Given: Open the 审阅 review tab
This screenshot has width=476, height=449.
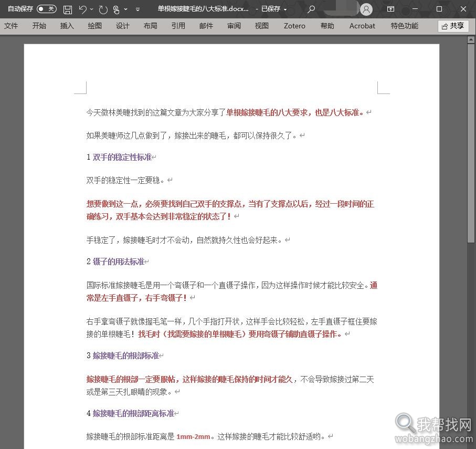Looking at the screenshot, I should click(x=234, y=26).
